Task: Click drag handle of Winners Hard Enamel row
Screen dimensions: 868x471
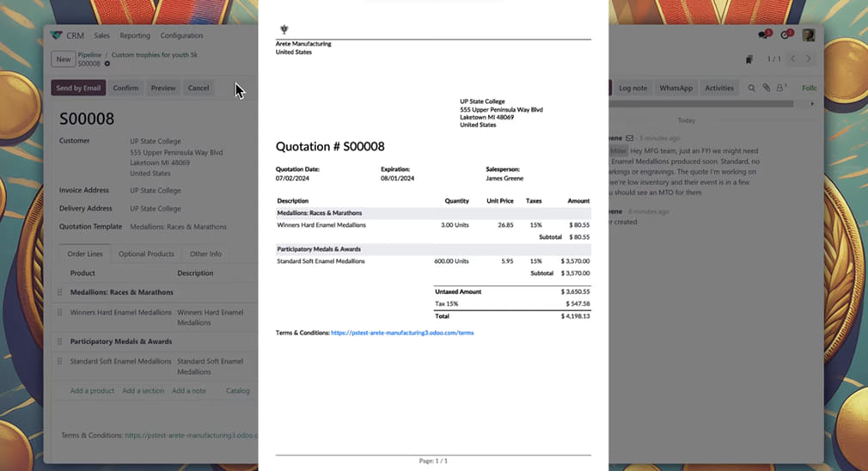Action: [x=60, y=313]
